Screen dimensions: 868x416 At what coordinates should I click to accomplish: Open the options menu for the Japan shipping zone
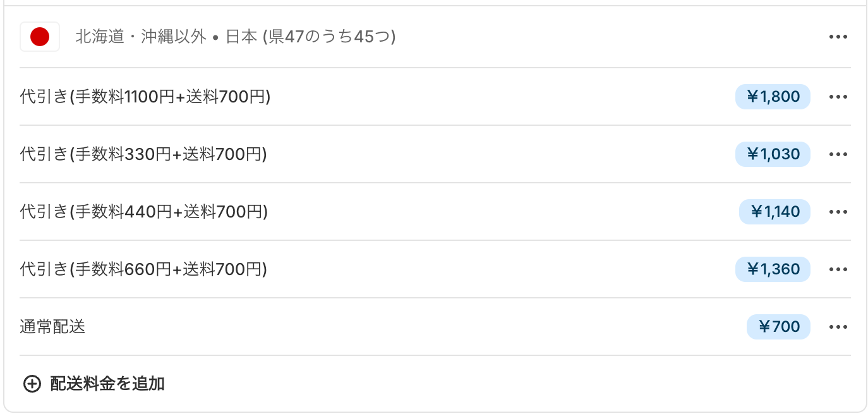click(x=838, y=37)
